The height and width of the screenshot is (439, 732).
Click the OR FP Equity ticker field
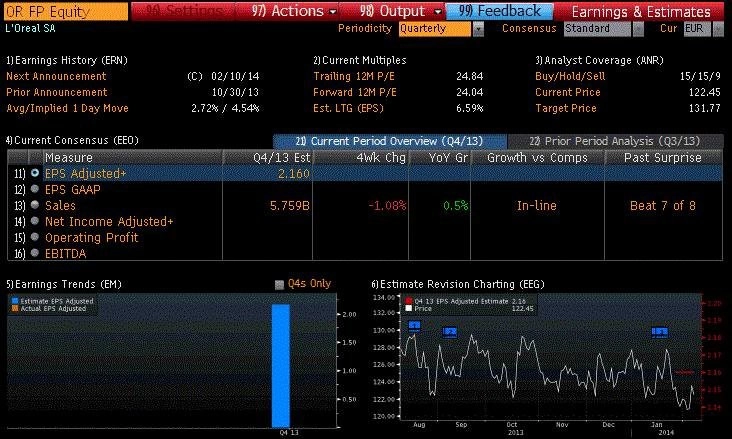click(66, 11)
